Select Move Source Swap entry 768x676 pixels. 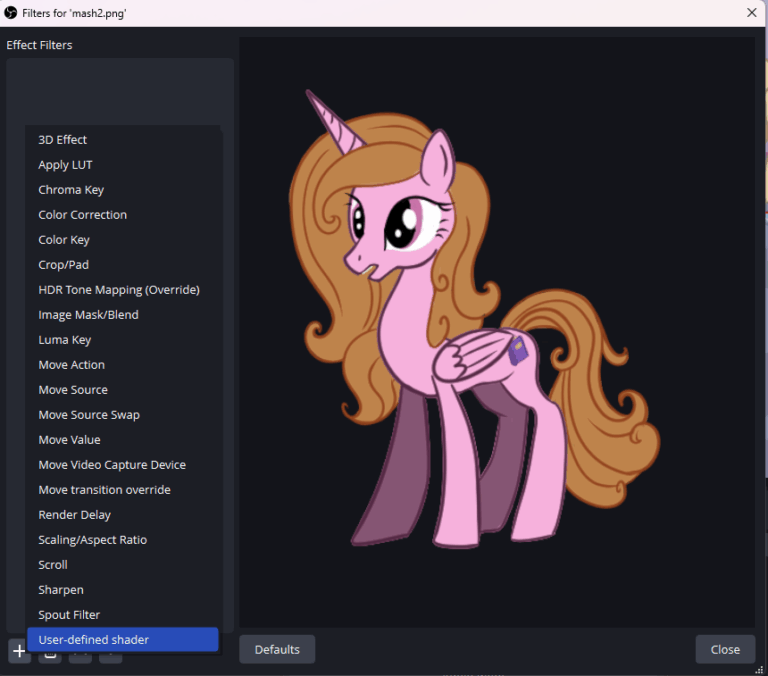(x=89, y=415)
